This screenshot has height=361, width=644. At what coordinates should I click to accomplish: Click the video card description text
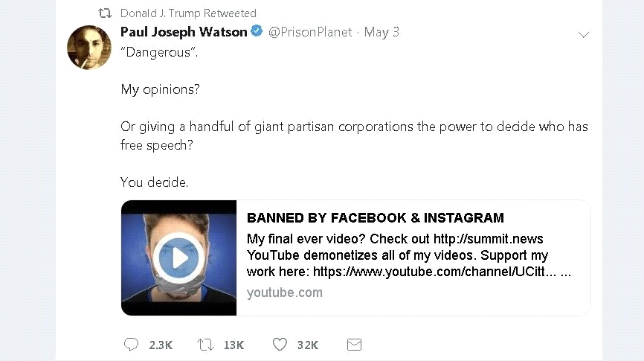click(409, 255)
